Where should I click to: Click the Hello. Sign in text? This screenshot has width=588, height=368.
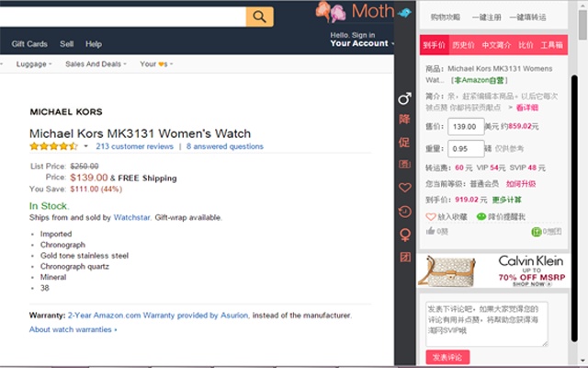click(x=353, y=35)
